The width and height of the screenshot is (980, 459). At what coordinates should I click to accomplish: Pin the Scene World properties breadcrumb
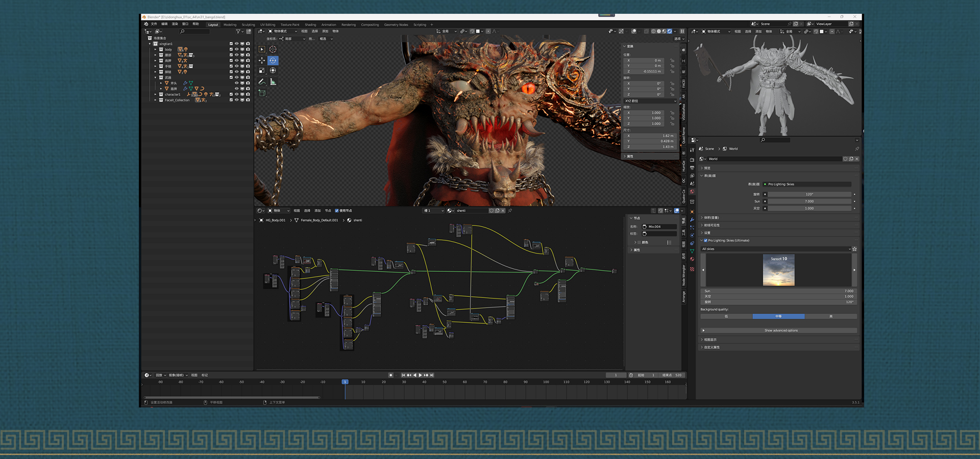[856, 149]
